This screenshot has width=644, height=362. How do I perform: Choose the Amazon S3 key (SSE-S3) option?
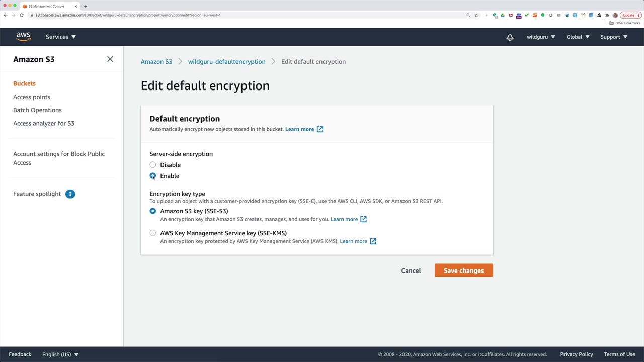coord(153,211)
